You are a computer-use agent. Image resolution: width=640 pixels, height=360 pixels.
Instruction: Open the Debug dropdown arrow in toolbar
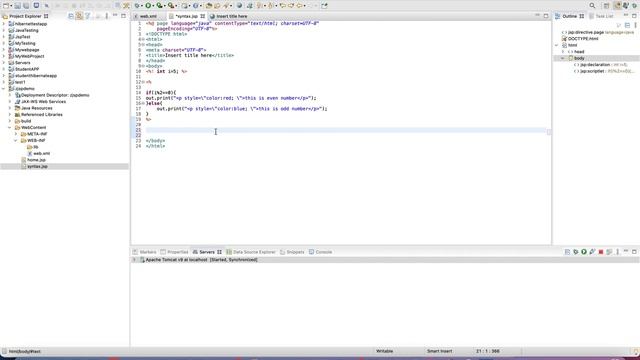[142, 6]
